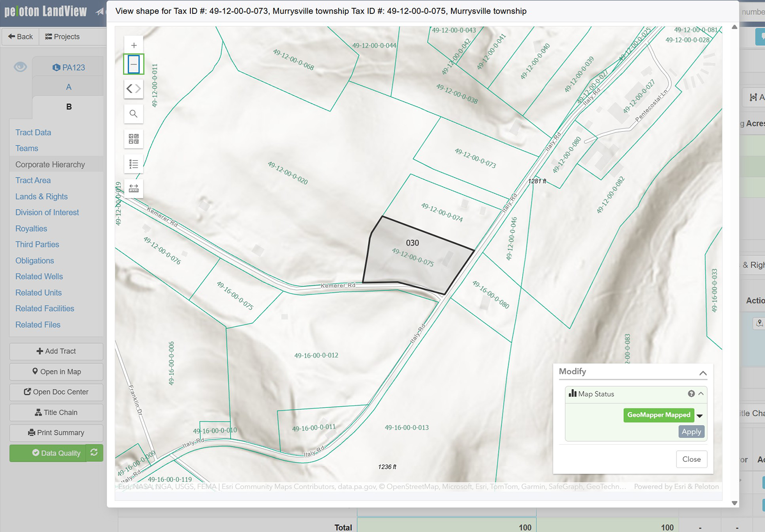Open the Title Chain view
Screen dimensions: 765x532
click(x=56, y=412)
